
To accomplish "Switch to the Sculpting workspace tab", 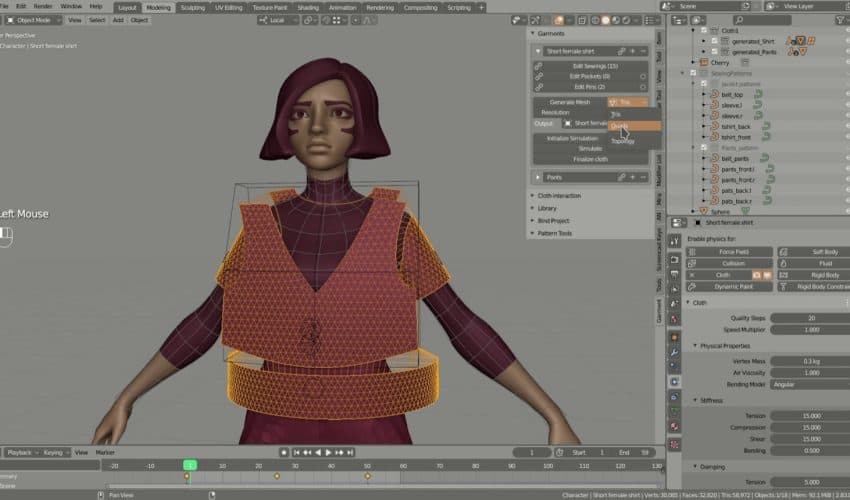I will [x=192, y=7].
